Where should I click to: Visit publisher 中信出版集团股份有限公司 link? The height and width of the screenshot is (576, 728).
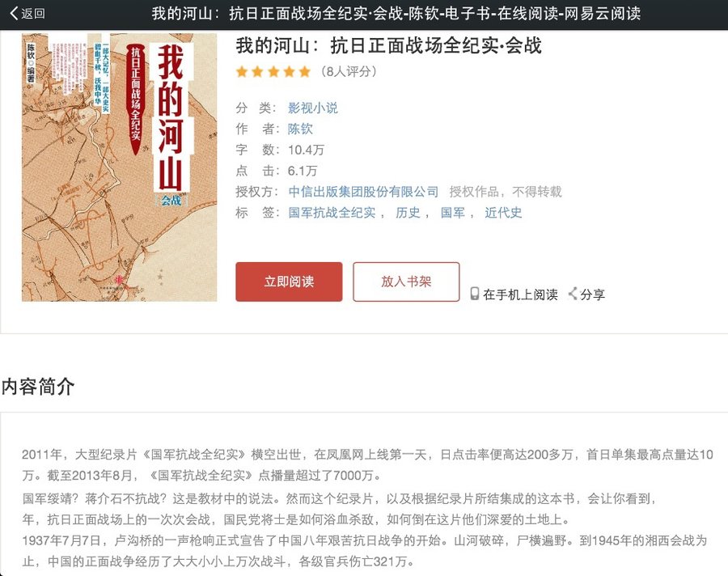pos(363,192)
